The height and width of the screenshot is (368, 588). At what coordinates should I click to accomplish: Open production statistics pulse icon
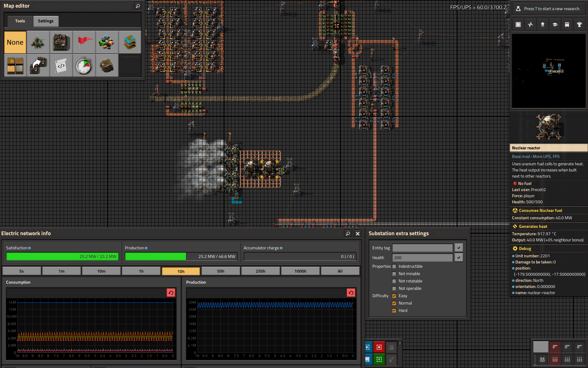[530, 25]
